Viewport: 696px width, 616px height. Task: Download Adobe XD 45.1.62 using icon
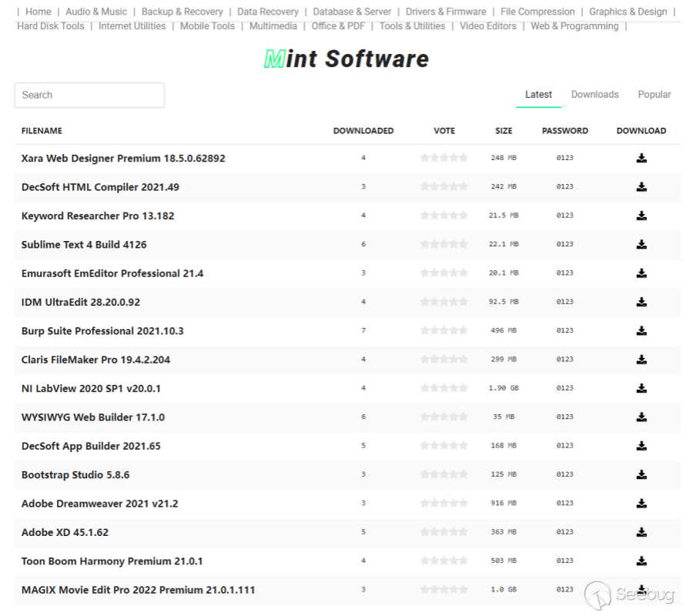(641, 532)
